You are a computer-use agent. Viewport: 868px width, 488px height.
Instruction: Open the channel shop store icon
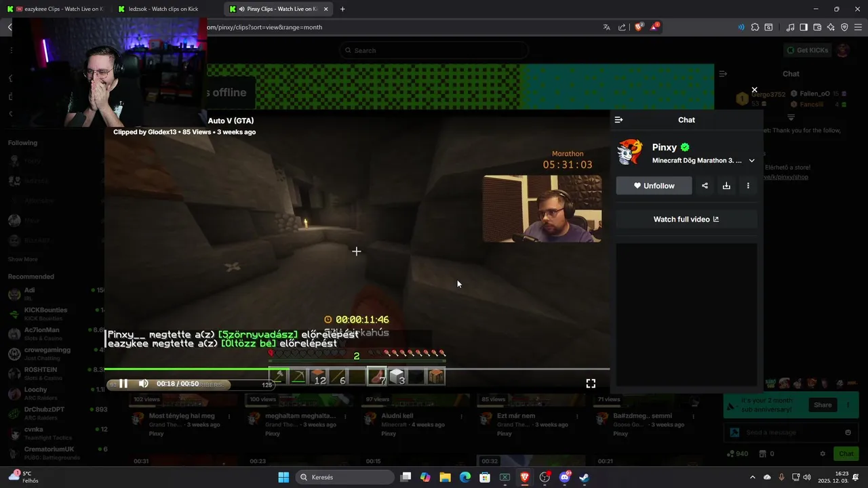point(762,454)
